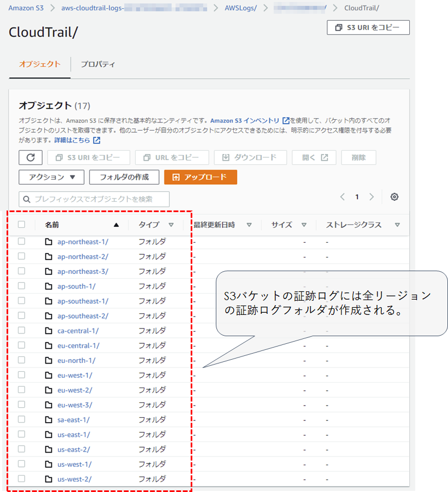Go to next page arrow in pagination
Screen dimensions: 448x492
point(372,197)
